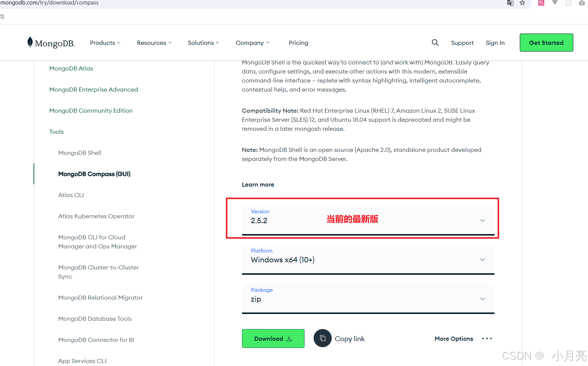Image resolution: width=588 pixels, height=366 pixels.
Task: Open the Pricing page
Action: pyautogui.click(x=299, y=43)
